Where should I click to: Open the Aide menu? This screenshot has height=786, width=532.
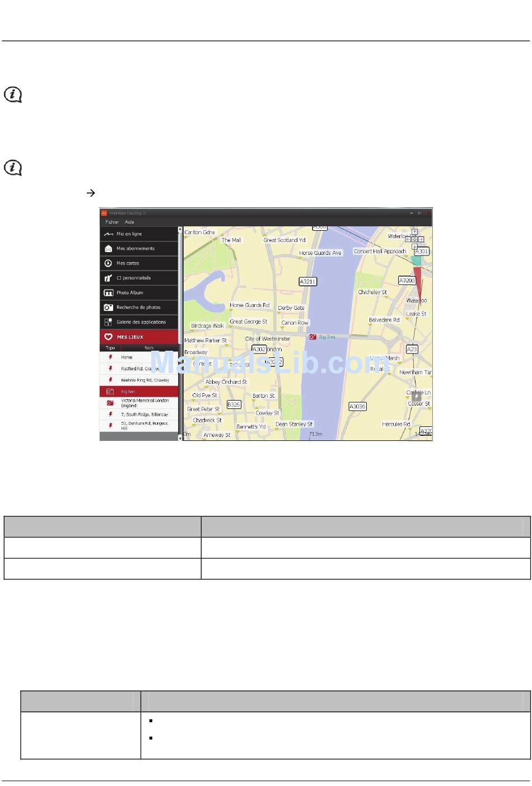(x=129, y=222)
